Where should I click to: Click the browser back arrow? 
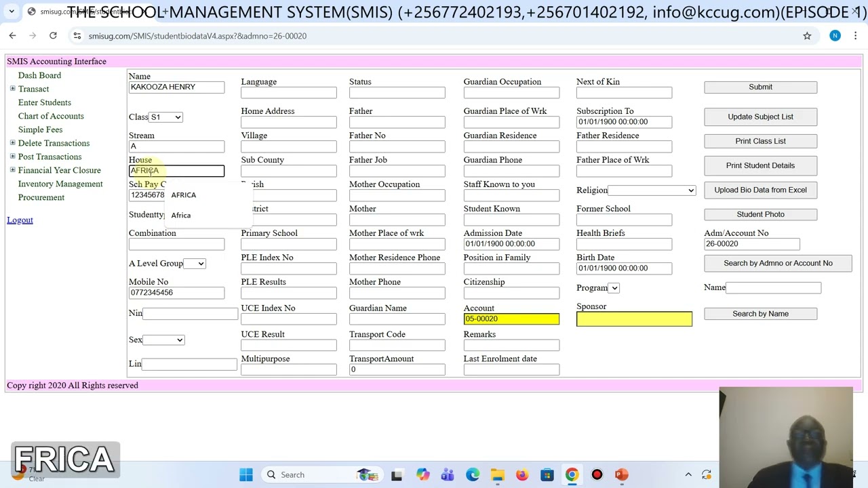(12, 36)
